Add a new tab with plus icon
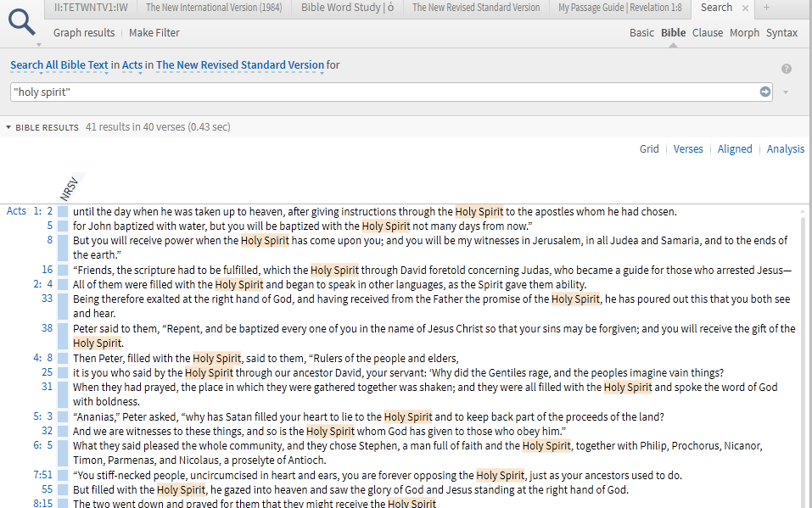Image resolution: width=812 pixels, height=508 pixels. (766, 8)
